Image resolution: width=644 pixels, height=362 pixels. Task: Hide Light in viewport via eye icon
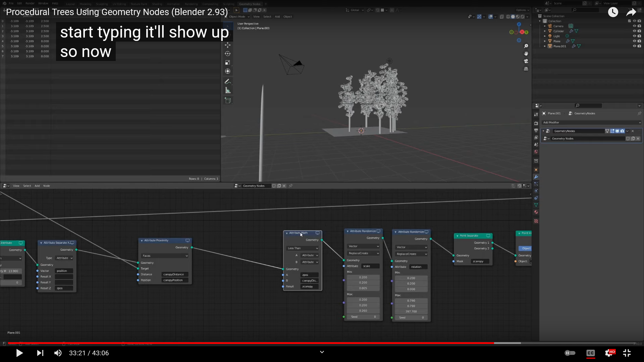634,36
